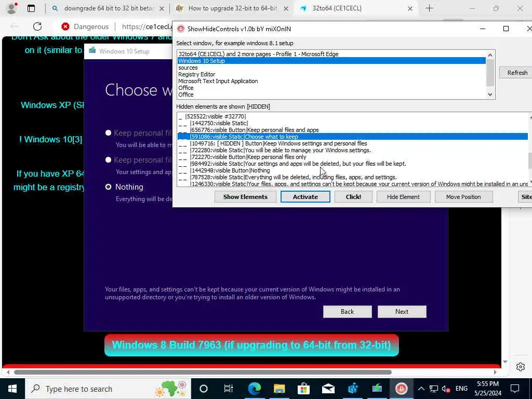The width and height of the screenshot is (532, 399).
Task: Select 'Windows 10 Setup' in window list
Action: click(x=331, y=61)
